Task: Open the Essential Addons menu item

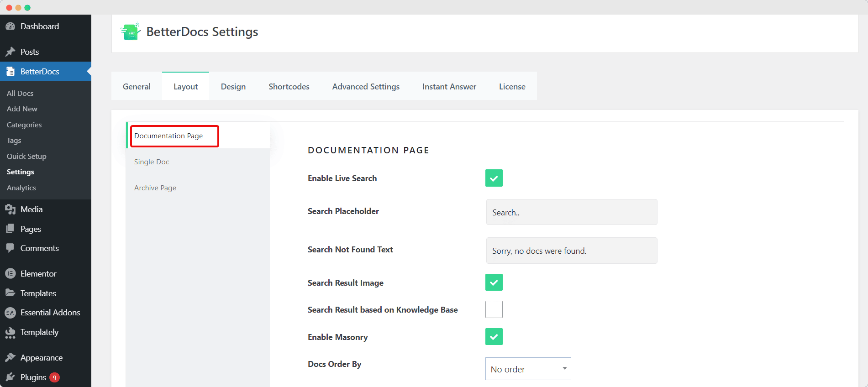Action: 46,313
